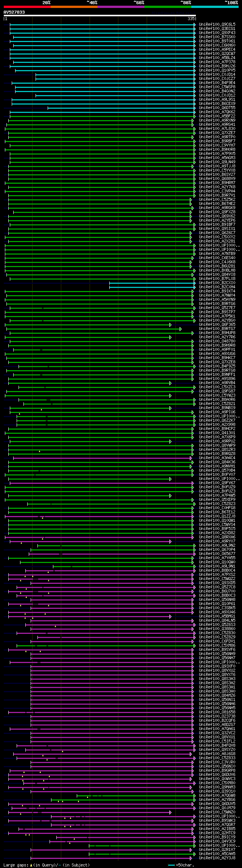Select the UniRef100_B9RTG7 hit label
242x868 pixels.
[x=217, y=329]
